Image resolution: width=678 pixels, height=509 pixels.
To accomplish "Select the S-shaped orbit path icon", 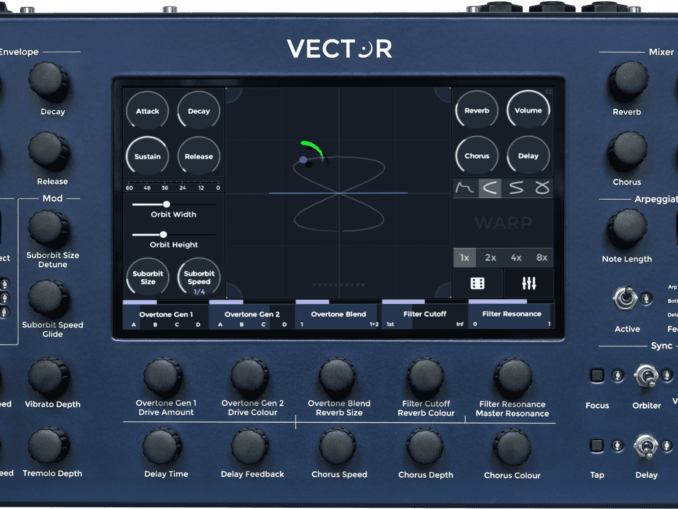I will [516, 188].
